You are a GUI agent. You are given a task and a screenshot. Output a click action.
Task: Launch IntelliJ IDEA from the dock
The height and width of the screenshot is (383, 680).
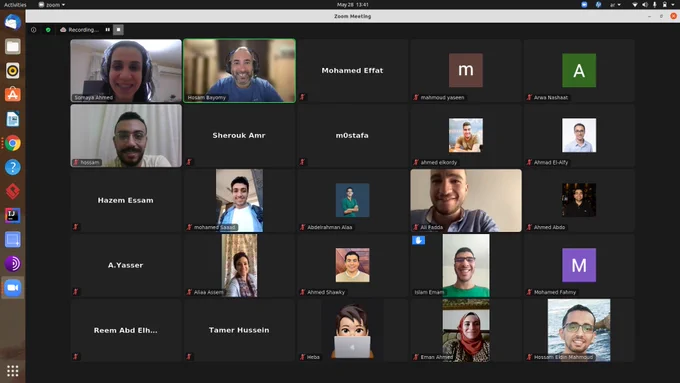pyautogui.click(x=13, y=215)
